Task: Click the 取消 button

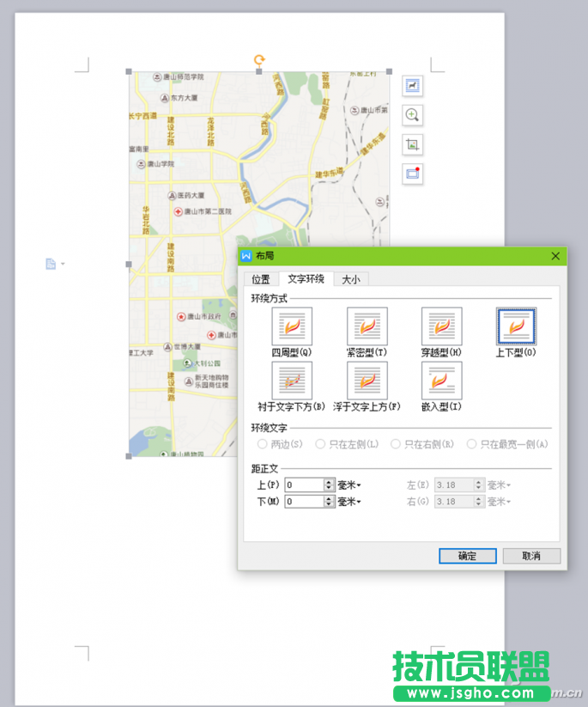Action: [x=531, y=556]
